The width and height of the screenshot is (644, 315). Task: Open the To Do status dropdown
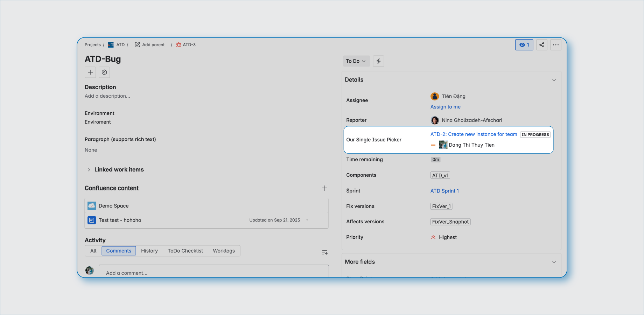coord(356,61)
